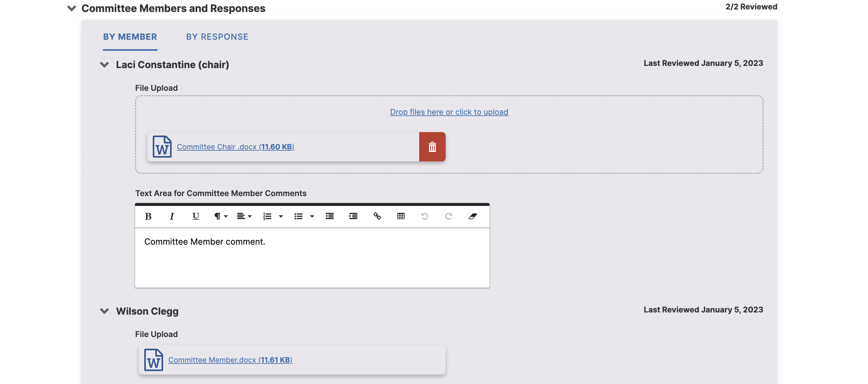
Task: Click into the committee member comment text area
Action: pyautogui.click(x=312, y=258)
